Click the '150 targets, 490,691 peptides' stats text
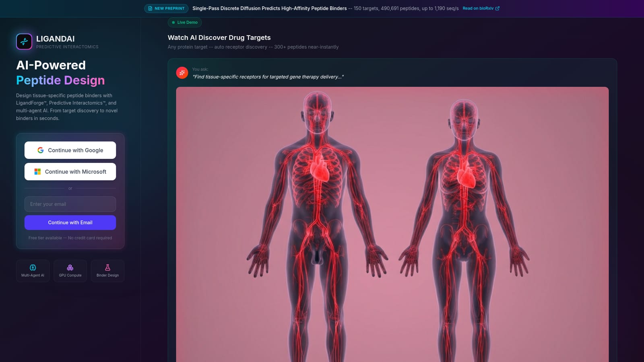The width and height of the screenshot is (644, 362). tap(406, 8)
